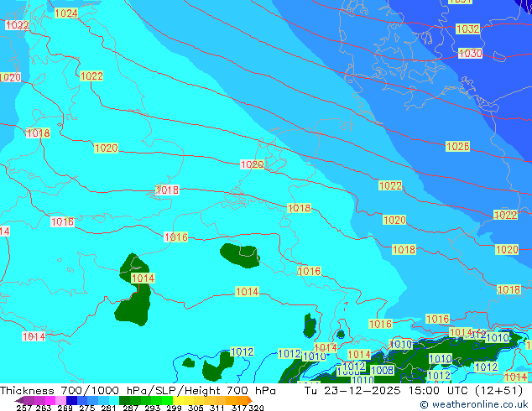Click the legend value 257
This screenshot has height=411, width=532.
24,408
